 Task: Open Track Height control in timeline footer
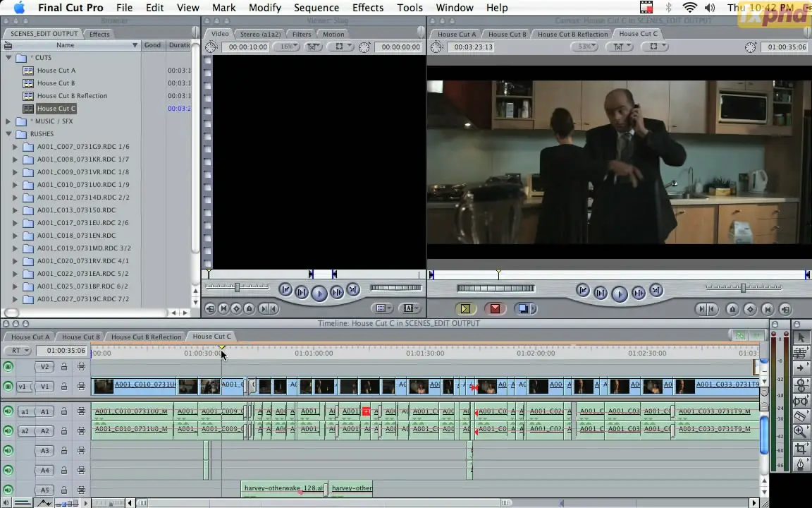click(x=68, y=503)
